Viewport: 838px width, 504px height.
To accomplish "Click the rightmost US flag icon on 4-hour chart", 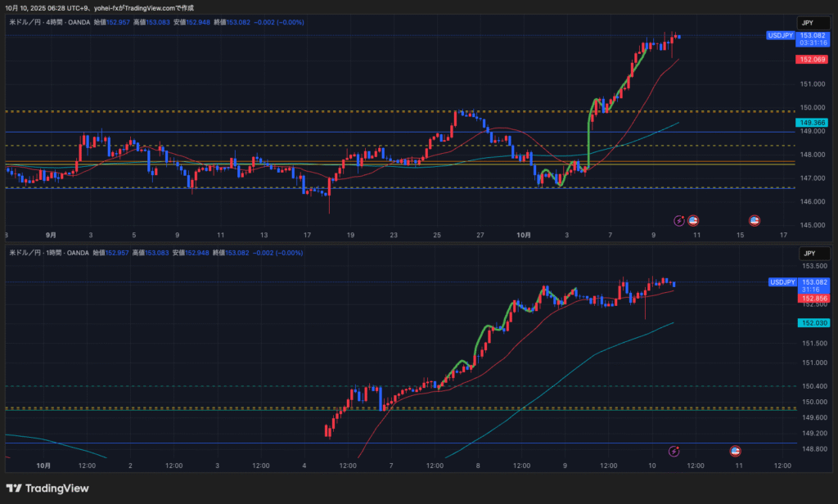I will click(754, 220).
